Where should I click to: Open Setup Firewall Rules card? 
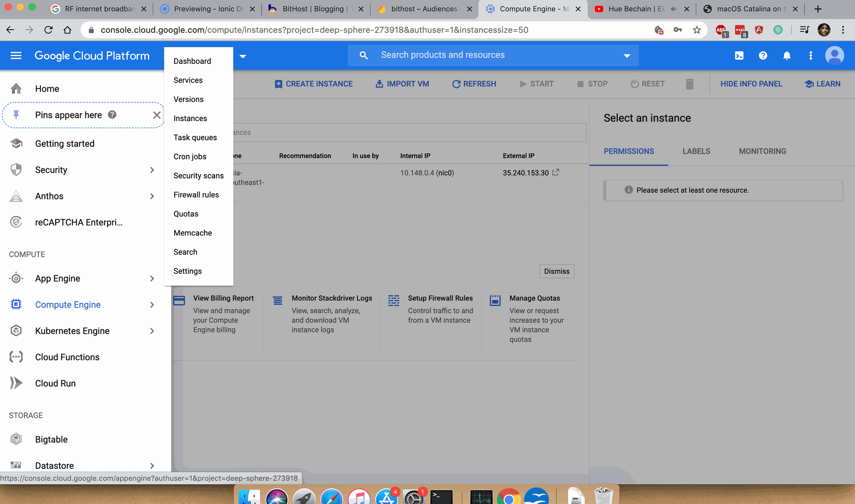coord(430,309)
